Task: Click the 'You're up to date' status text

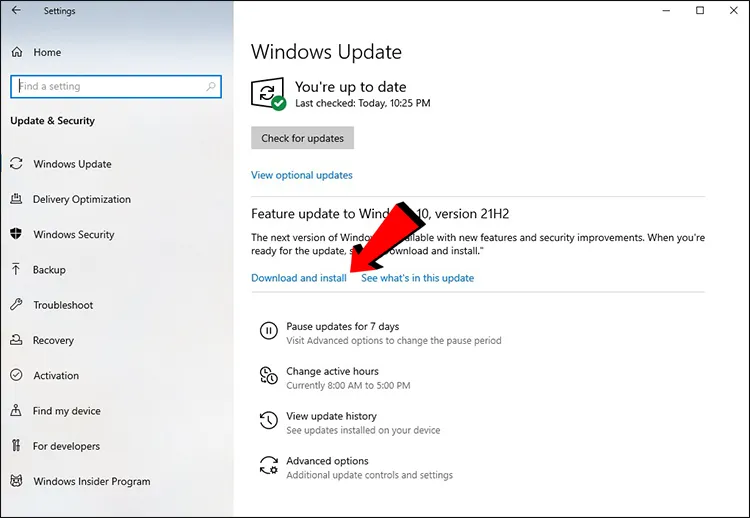Action: [351, 87]
